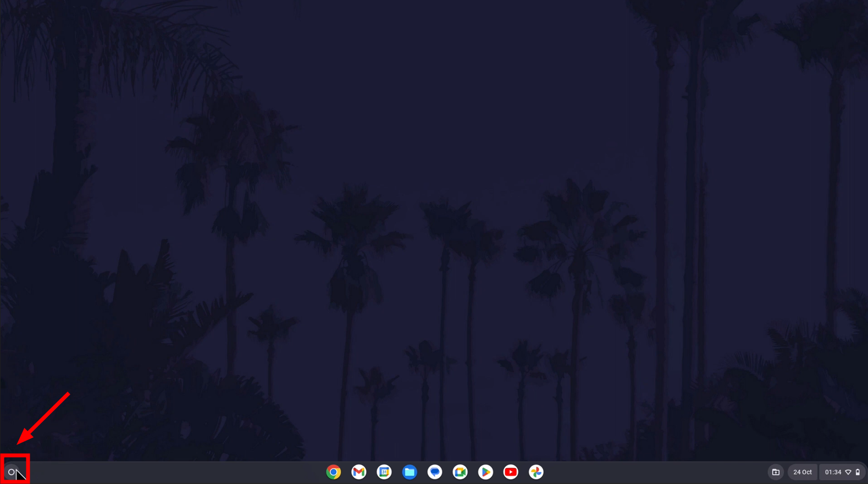Click the battery status icon

tap(858, 472)
